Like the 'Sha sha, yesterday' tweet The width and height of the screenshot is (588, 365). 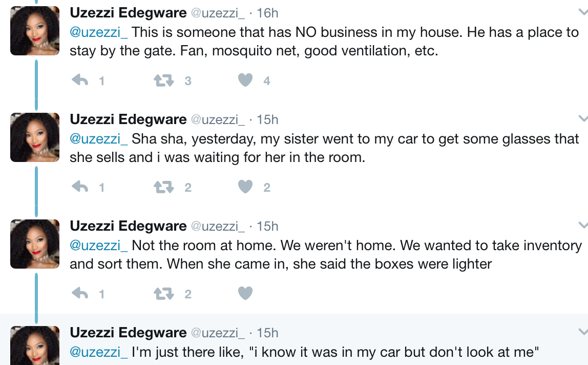[246, 187]
